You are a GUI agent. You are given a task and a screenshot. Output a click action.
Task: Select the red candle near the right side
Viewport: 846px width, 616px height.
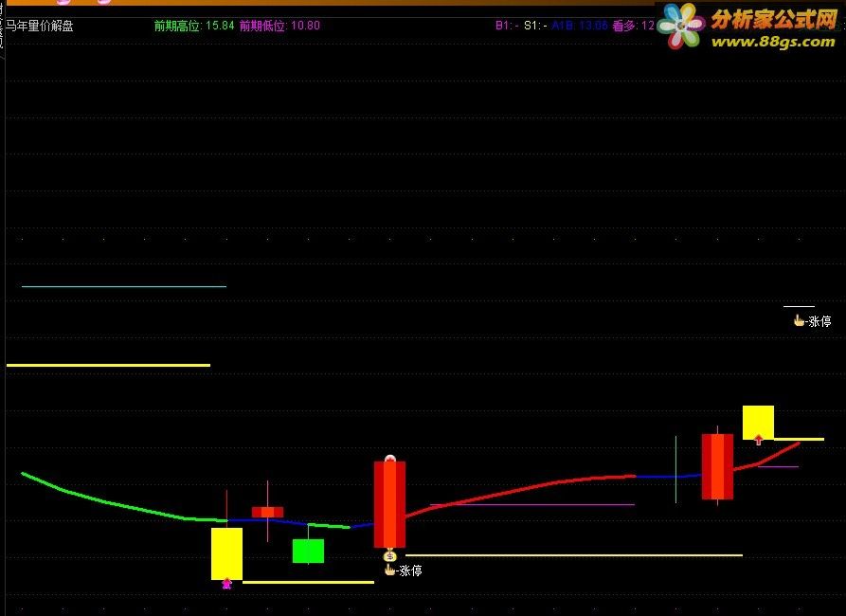click(x=717, y=466)
